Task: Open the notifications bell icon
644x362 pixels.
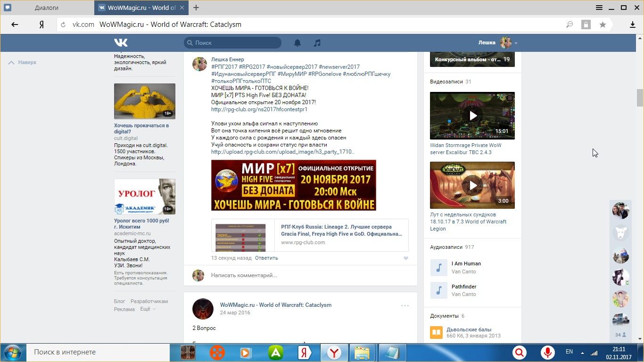Action: (297, 43)
